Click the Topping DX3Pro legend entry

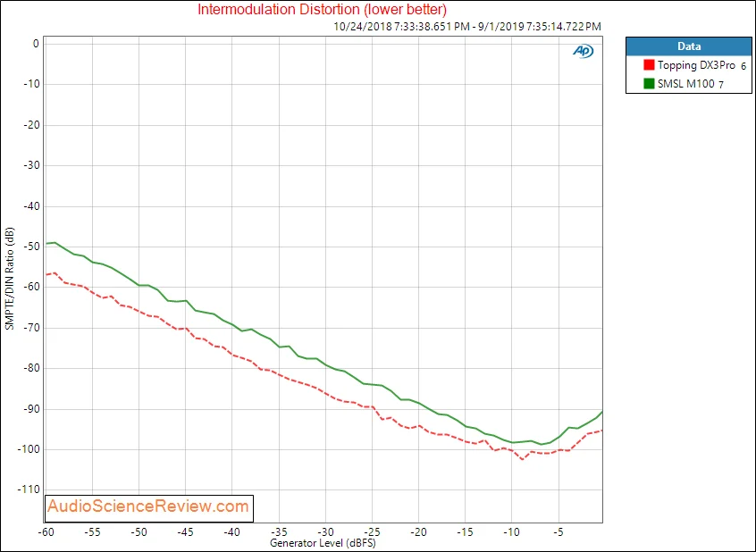[x=696, y=65]
